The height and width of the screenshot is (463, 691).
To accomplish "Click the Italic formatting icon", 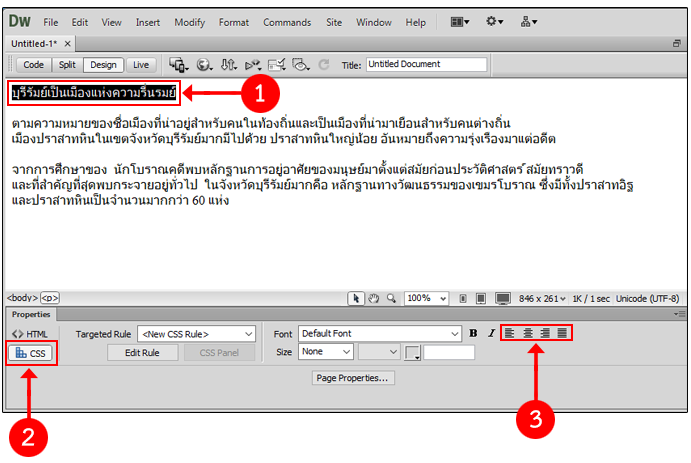I will [491, 333].
